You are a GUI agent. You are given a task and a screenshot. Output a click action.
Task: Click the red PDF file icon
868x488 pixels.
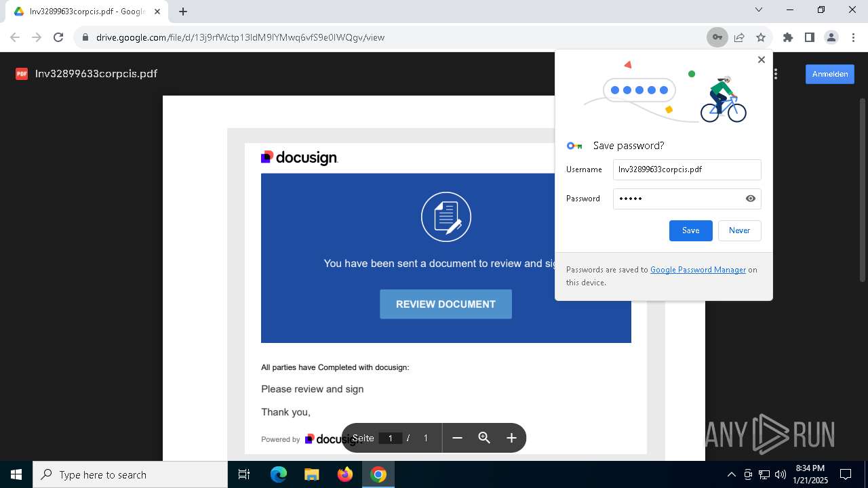(x=22, y=74)
